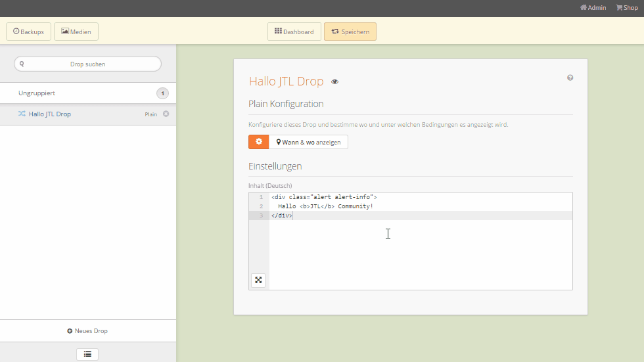Click the list view button at bottom

click(87, 354)
